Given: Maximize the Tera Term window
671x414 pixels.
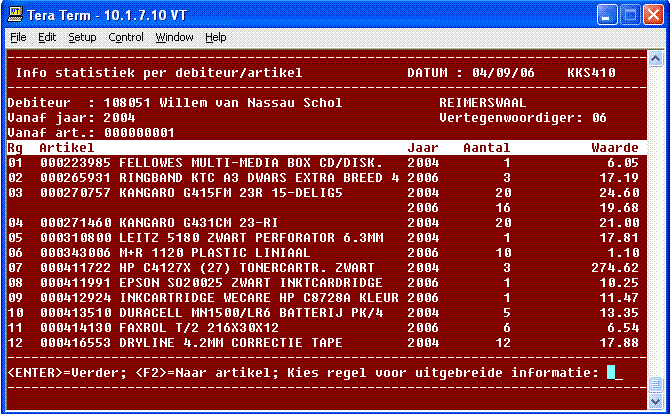Looking at the screenshot, I should coord(630,14).
